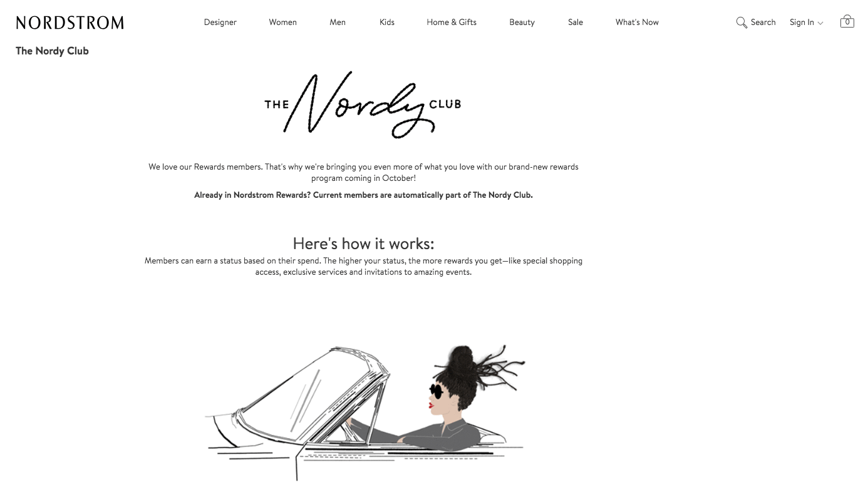Click the bold Already in Nordstrom Rewards text
Screen dimensions: 868x502
click(363, 195)
